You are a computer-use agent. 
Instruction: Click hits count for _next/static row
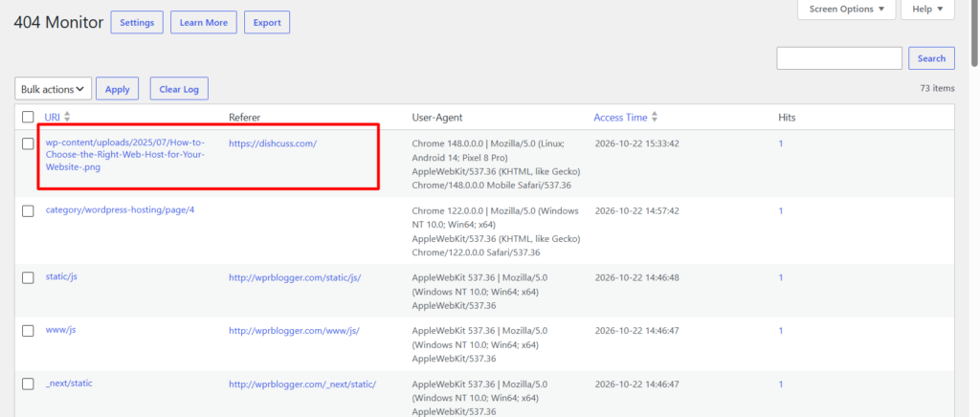click(x=781, y=384)
